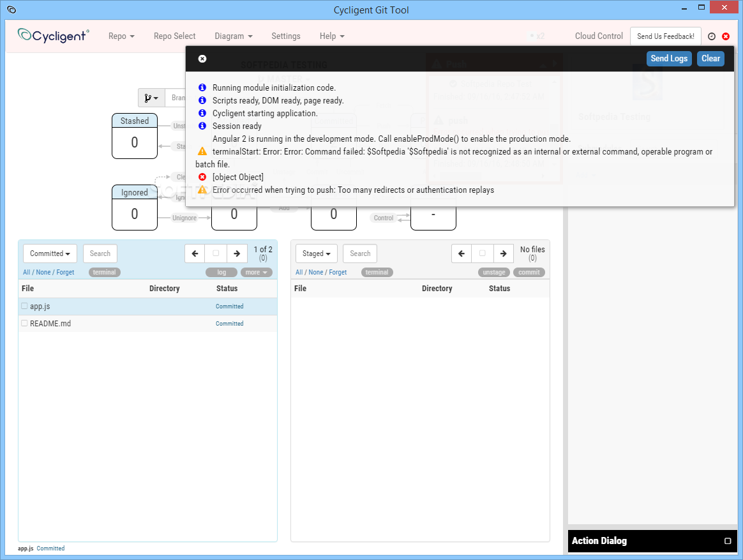Click Committed status of app.js

tap(229, 306)
